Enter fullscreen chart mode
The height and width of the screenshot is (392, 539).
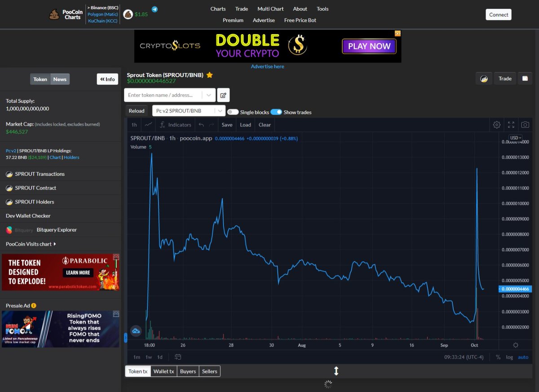coord(511,125)
